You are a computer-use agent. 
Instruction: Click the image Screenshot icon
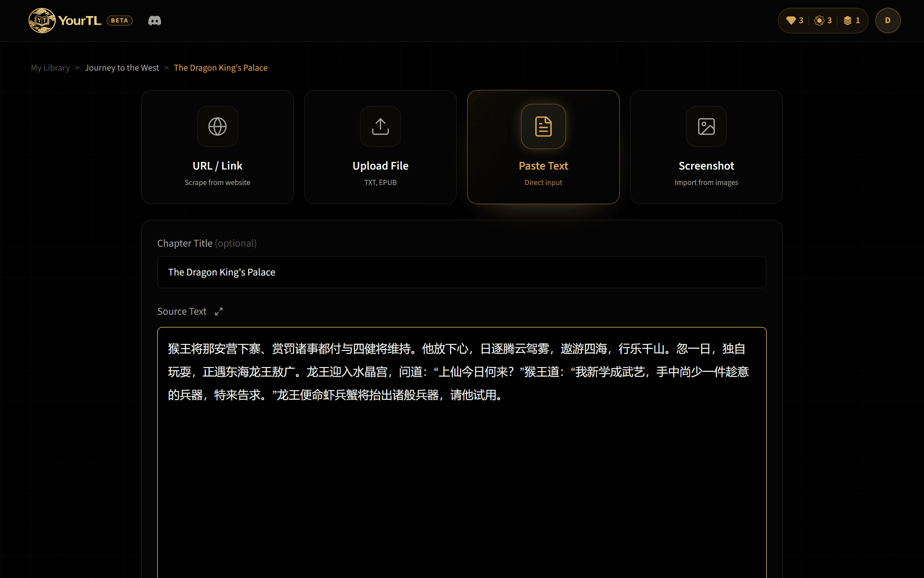coord(706,127)
